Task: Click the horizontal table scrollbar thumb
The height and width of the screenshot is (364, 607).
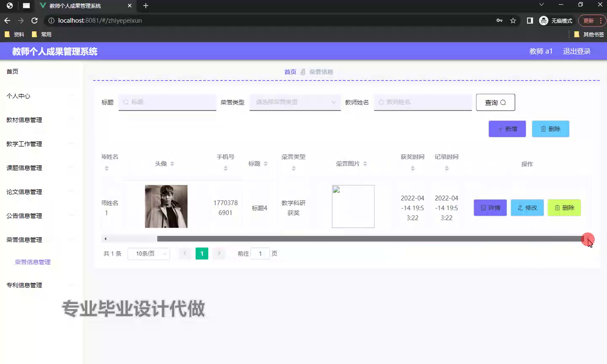Action: (371, 239)
